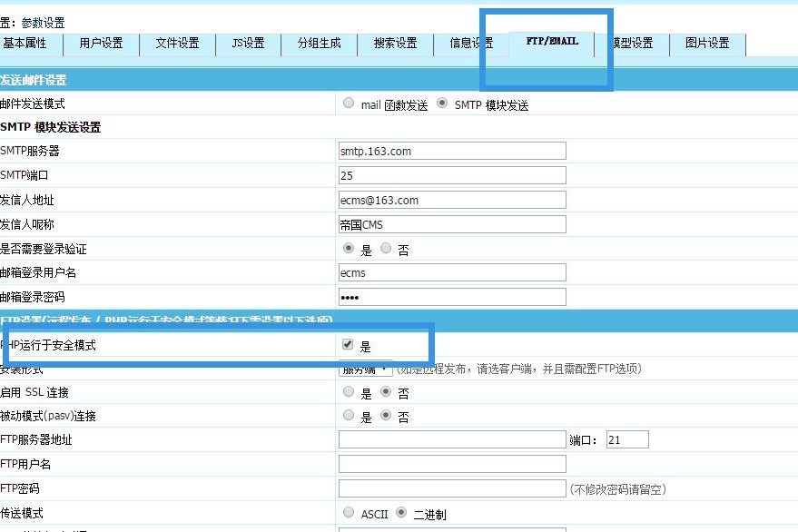Open the 分组生成 tab
Image resolution: width=798 pixels, height=532 pixels.
[320, 43]
